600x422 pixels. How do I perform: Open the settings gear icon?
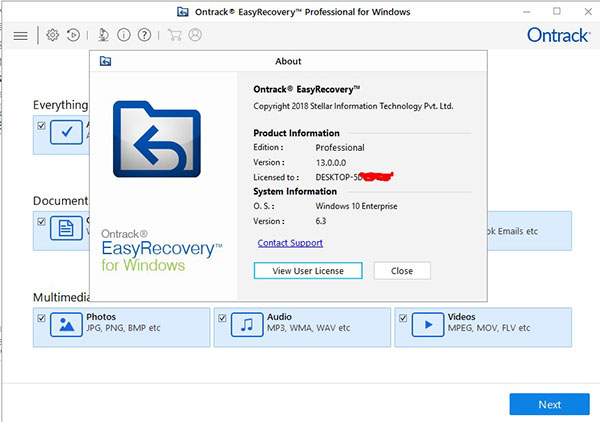[52, 35]
